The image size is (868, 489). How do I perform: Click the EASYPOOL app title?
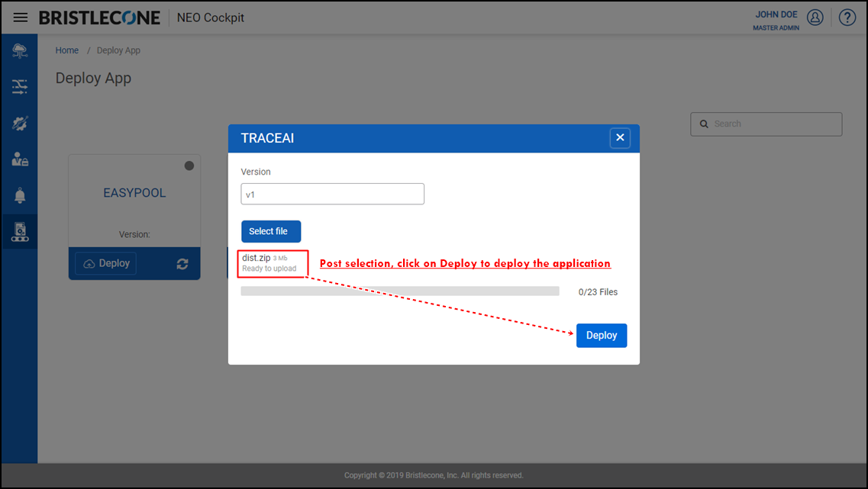[x=134, y=193]
